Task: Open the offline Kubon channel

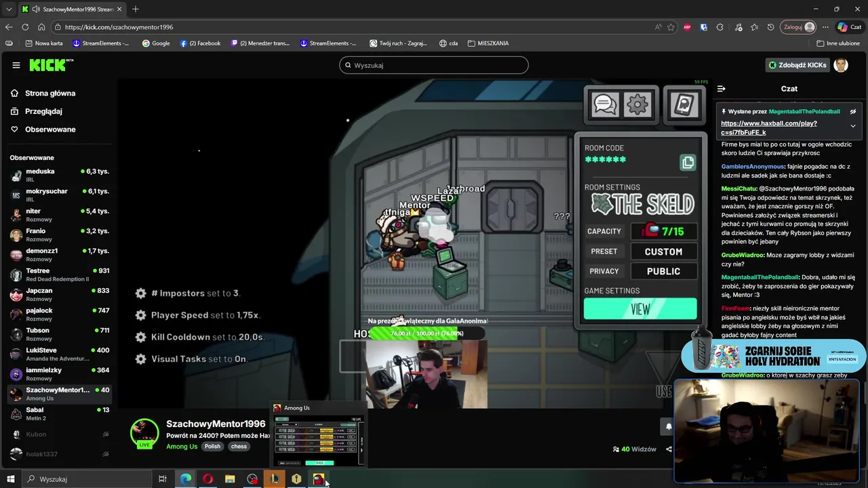Action: point(60,434)
